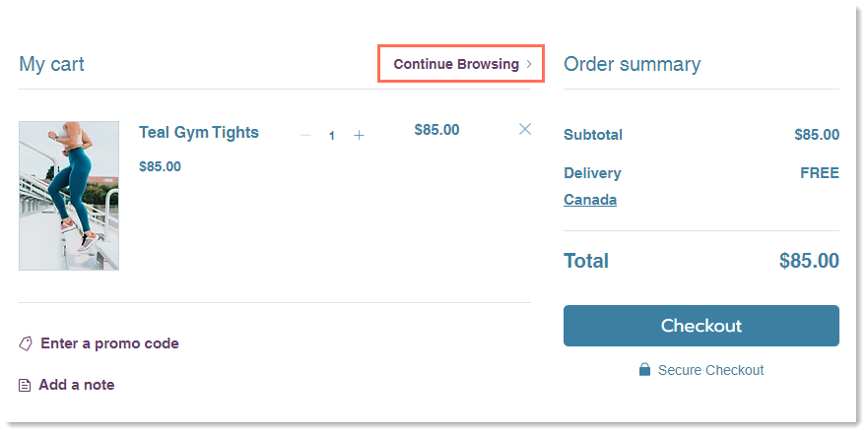Click the My cart heading
The height and width of the screenshot is (434, 868).
coord(52,64)
